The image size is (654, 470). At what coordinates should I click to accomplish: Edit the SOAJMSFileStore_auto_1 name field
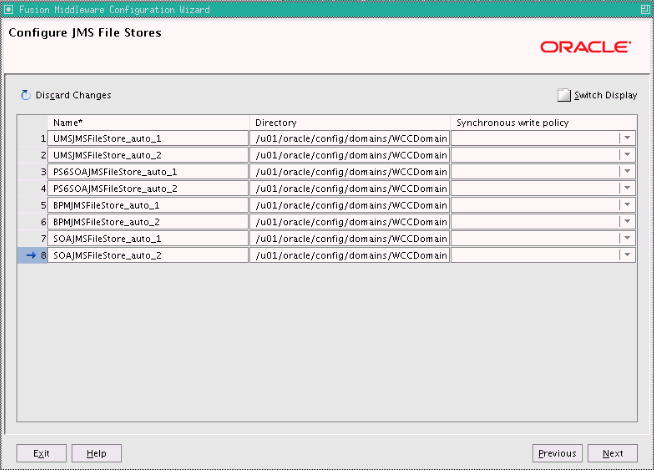tap(148, 238)
